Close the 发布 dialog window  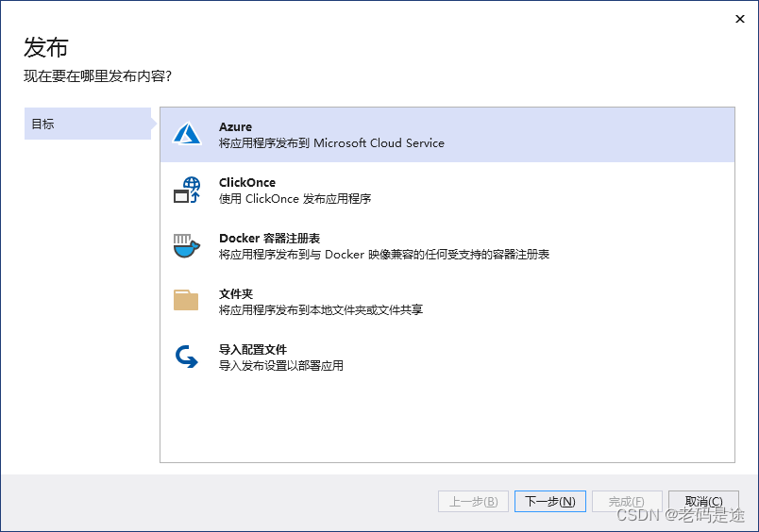coord(736,18)
